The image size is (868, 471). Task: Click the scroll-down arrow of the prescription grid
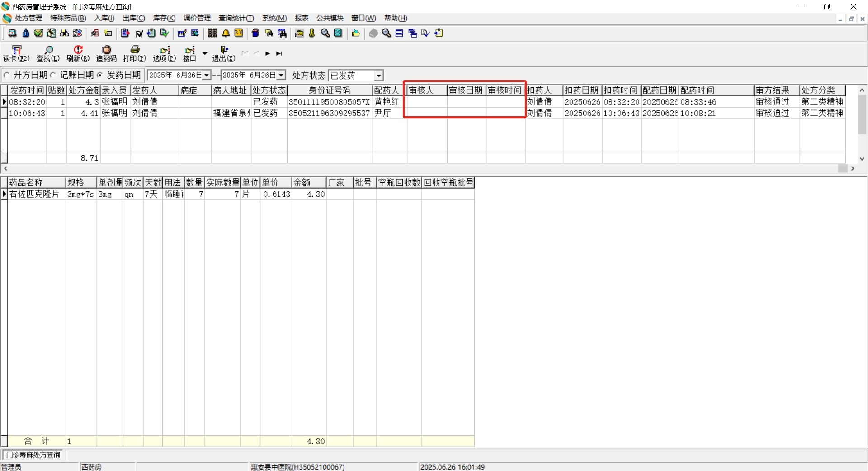point(862,159)
